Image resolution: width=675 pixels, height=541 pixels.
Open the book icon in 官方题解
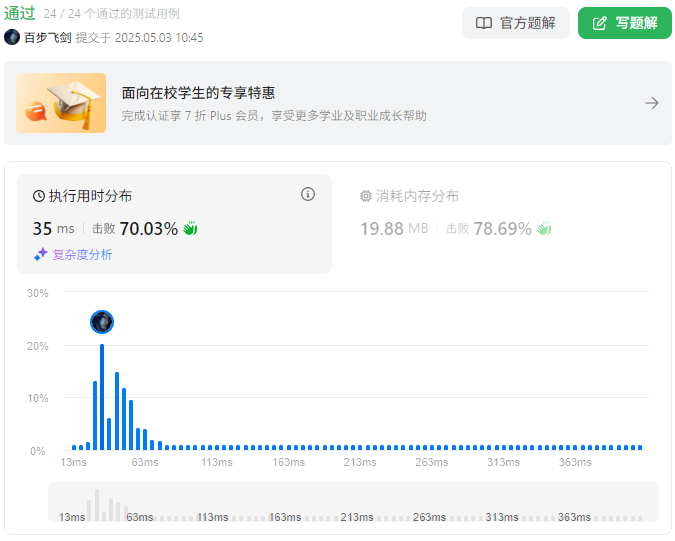(x=484, y=23)
